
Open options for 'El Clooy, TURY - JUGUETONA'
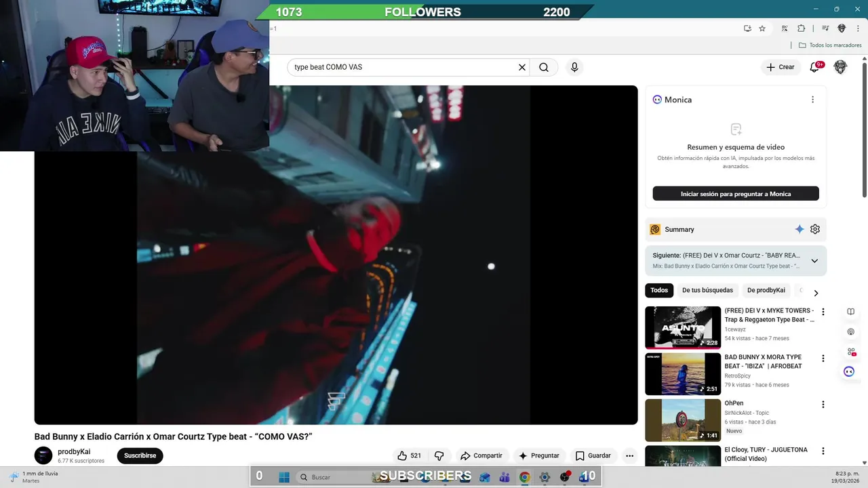click(823, 451)
